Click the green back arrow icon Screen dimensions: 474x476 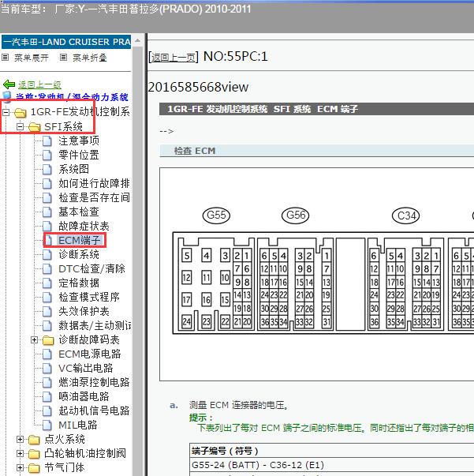tap(9, 84)
